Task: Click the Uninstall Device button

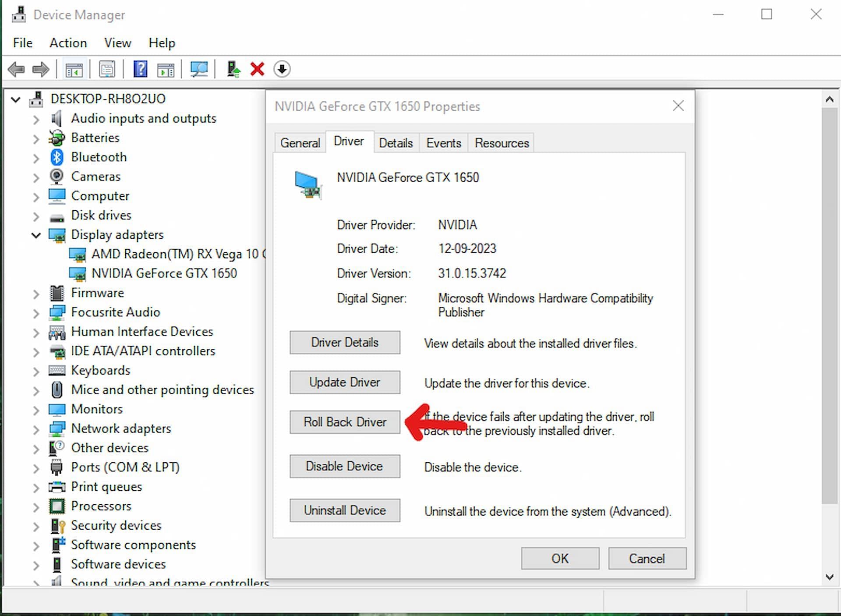Action: click(x=345, y=510)
